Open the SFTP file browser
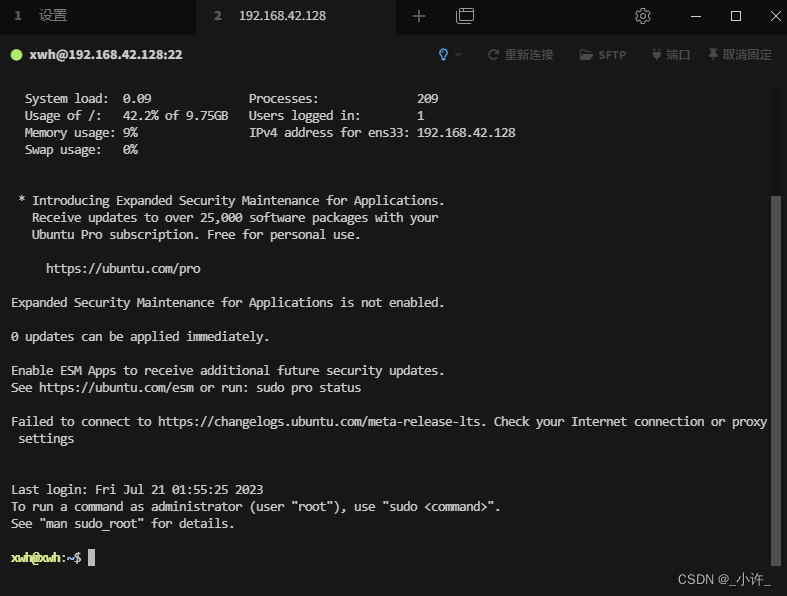This screenshot has width=787, height=596. click(x=602, y=55)
